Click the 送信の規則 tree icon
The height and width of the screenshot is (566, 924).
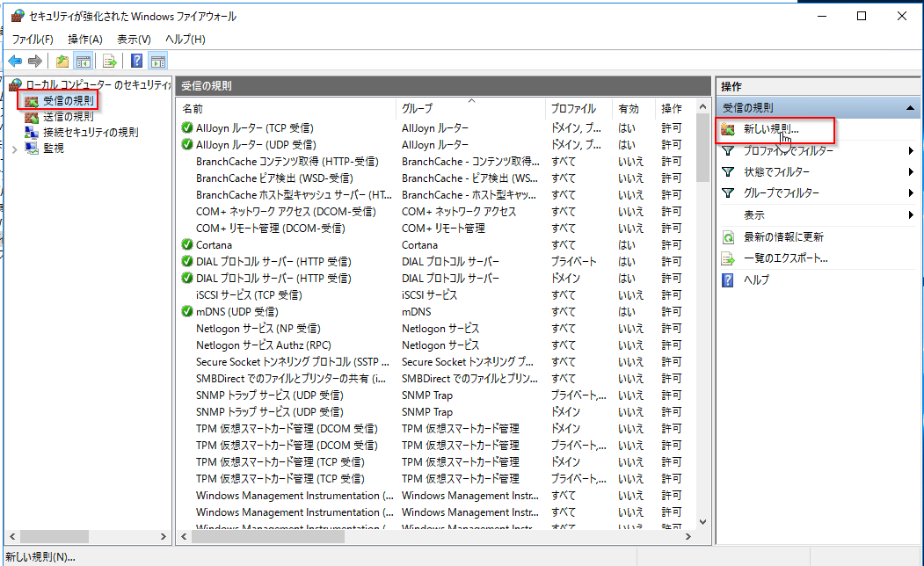32,117
